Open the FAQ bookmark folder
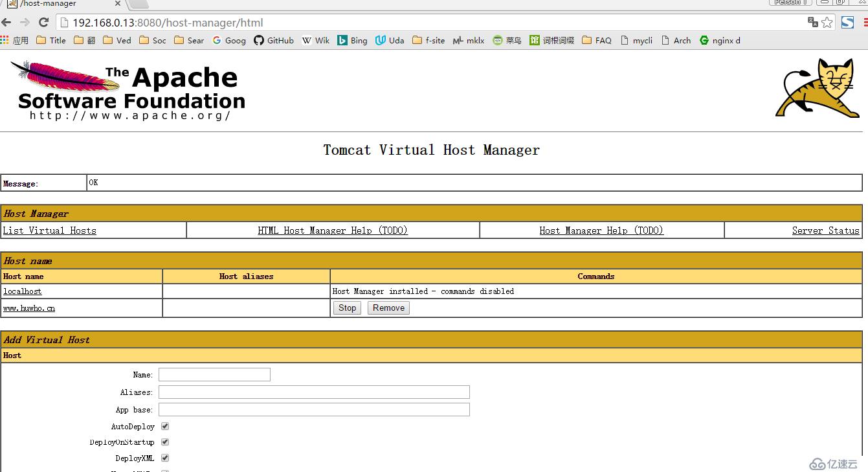868x472 pixels. (x=597, y=40)
